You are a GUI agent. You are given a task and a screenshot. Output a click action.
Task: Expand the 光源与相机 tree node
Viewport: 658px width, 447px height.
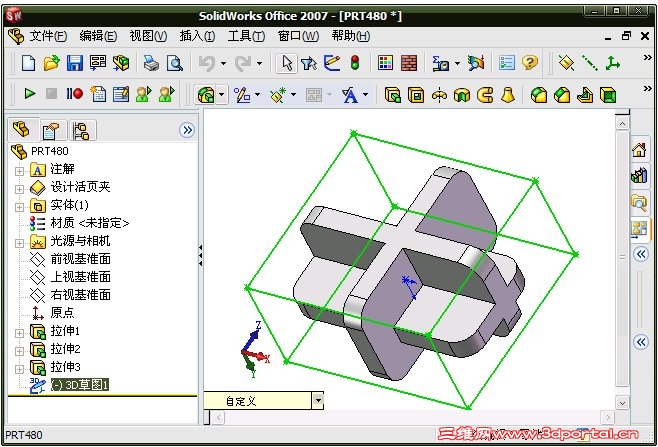click(19, 243)
